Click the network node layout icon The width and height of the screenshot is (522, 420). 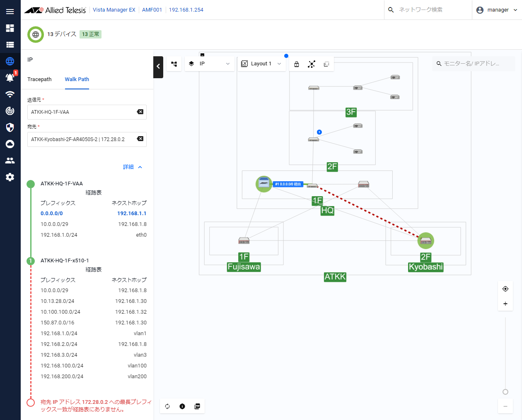click(x=312, y=64)
